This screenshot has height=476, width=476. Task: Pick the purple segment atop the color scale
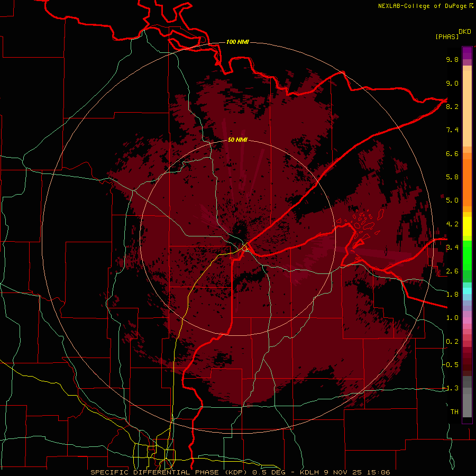coord(467,53)
